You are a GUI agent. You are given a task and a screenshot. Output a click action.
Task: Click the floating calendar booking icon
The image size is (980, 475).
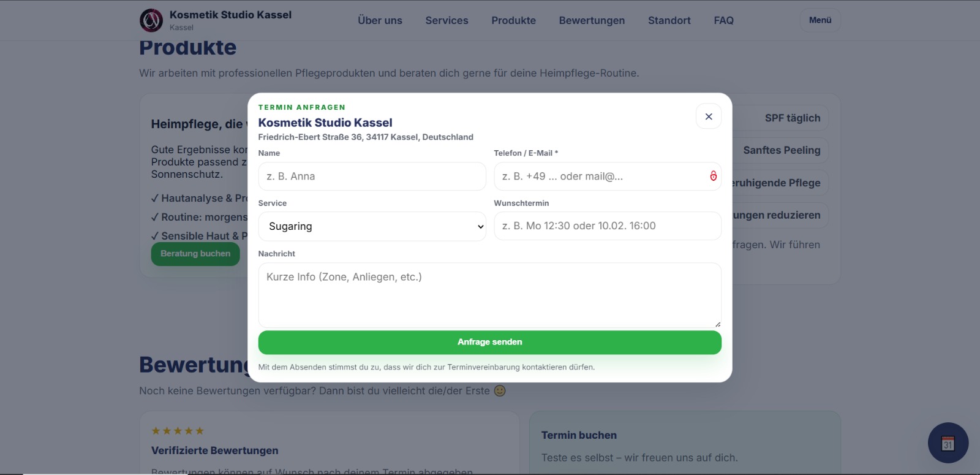[948, 443]
